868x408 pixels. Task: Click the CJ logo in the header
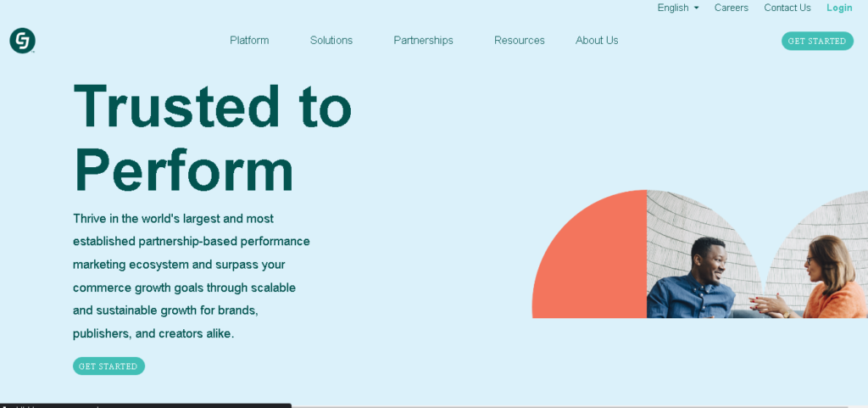22,41
